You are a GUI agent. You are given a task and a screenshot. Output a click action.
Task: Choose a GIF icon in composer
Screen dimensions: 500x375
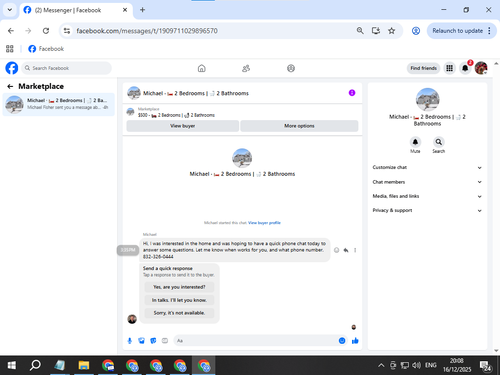165,341
